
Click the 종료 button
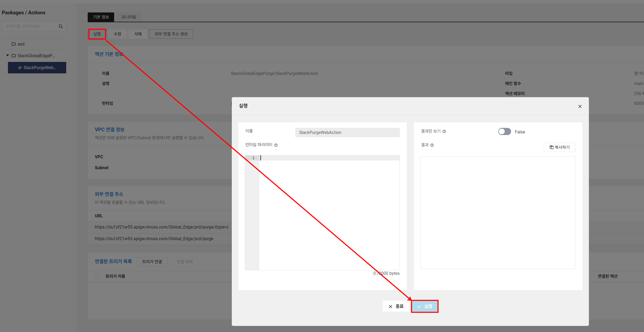396,306
